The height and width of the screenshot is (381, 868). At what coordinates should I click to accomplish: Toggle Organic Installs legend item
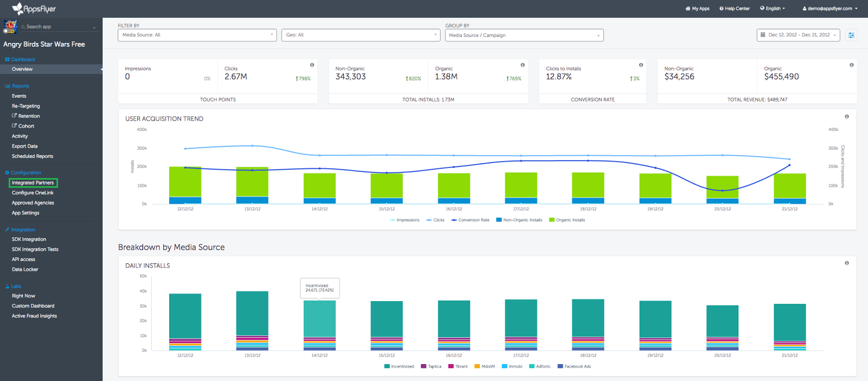(x=567, y=220)
